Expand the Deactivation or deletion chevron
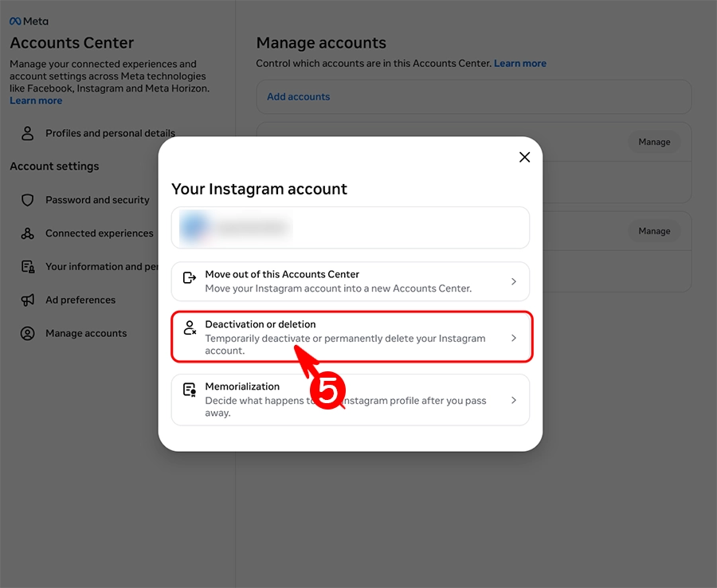The width and height of the screenshot is (717, 588). pos(514,338)
